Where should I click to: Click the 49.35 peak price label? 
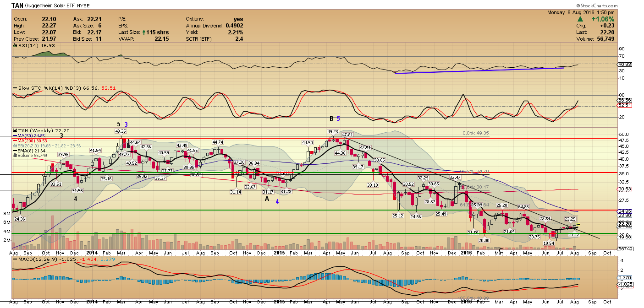click(x=120, y=131)
